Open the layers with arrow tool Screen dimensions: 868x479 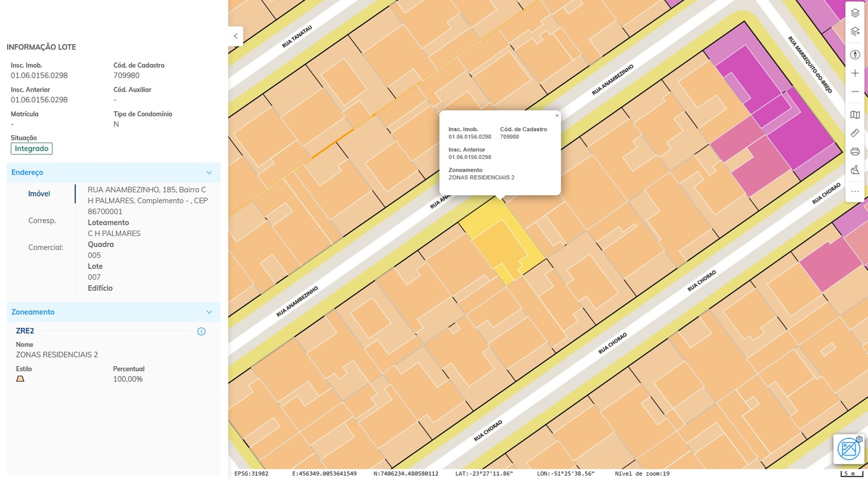pyautogui.click(x=854, y=31)
